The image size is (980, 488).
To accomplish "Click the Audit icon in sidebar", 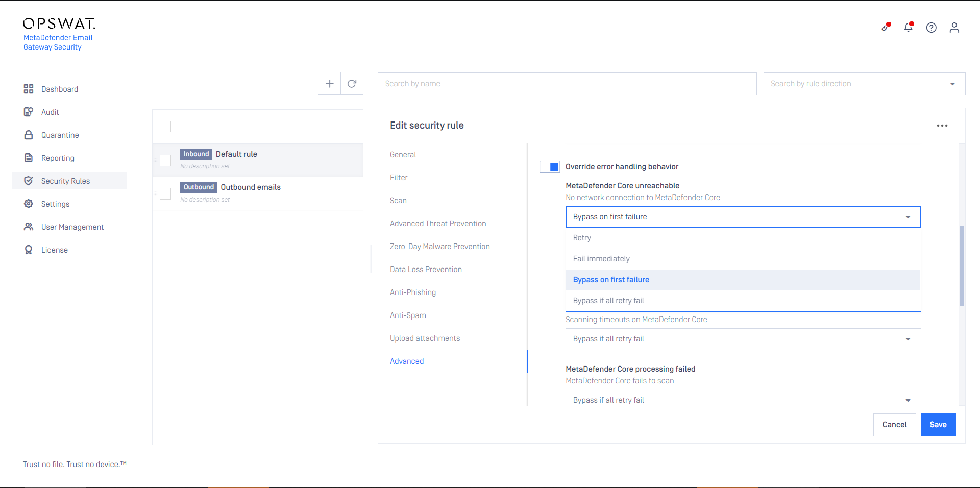I will pyautogui.click(x=29, y=112).
